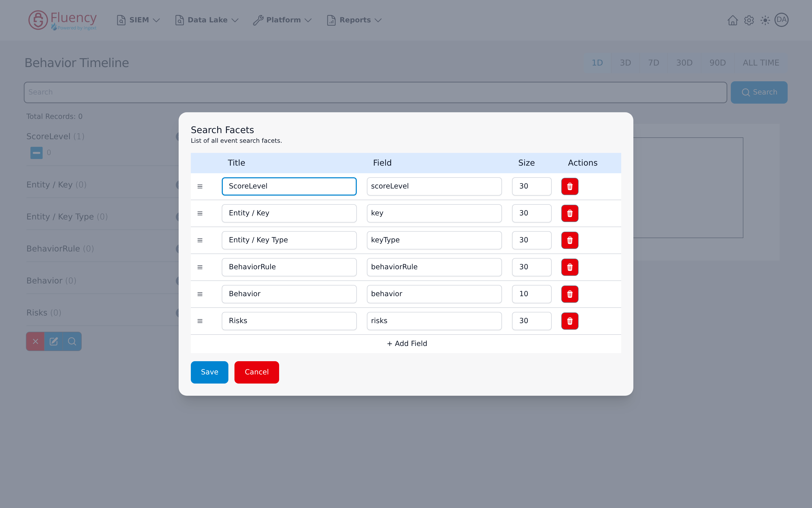
Task: Save the search facets
Action: 209,372
